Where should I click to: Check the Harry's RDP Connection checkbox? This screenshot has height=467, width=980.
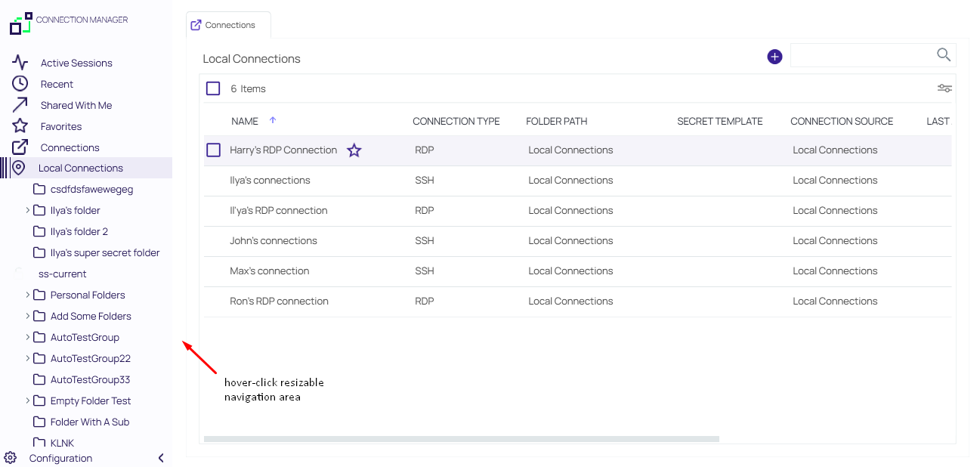click(213, 150)
